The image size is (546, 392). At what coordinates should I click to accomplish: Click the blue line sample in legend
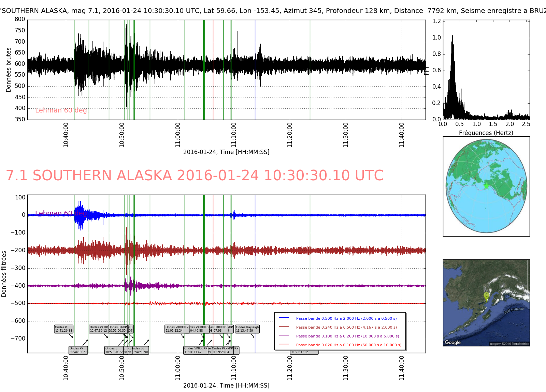[284, 318]
